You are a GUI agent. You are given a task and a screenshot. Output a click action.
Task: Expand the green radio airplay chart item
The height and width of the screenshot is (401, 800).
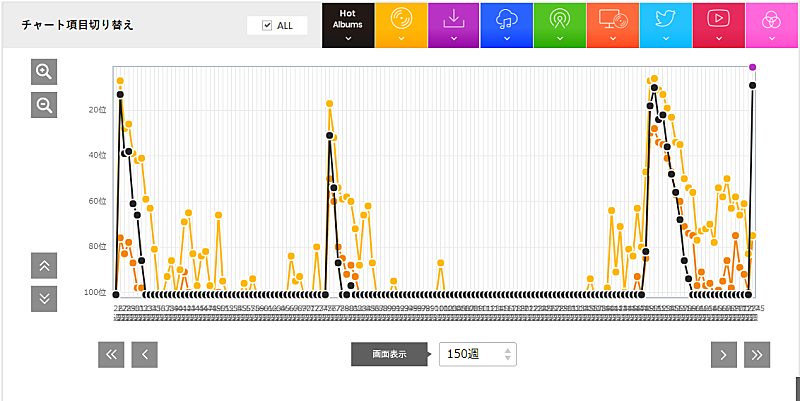pos(560,24)
